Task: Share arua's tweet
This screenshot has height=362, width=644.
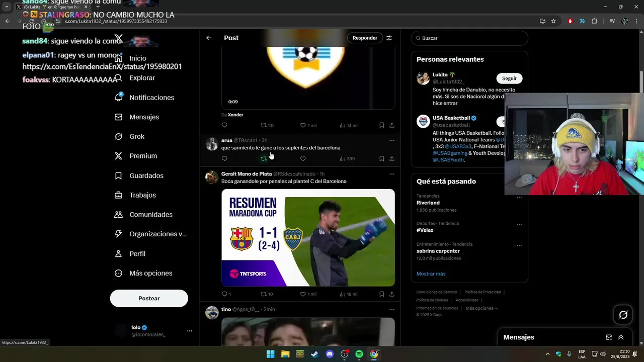Action: click(392, 158)
